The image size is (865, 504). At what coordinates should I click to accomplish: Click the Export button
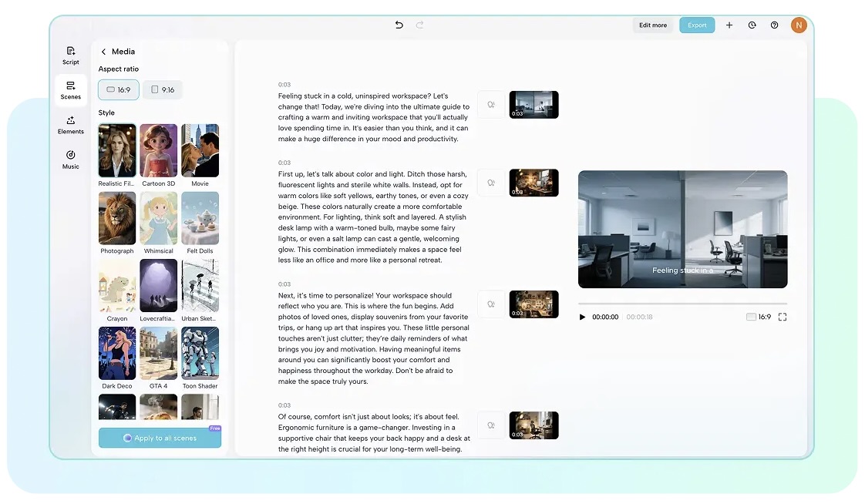click(x=697, y=25)
